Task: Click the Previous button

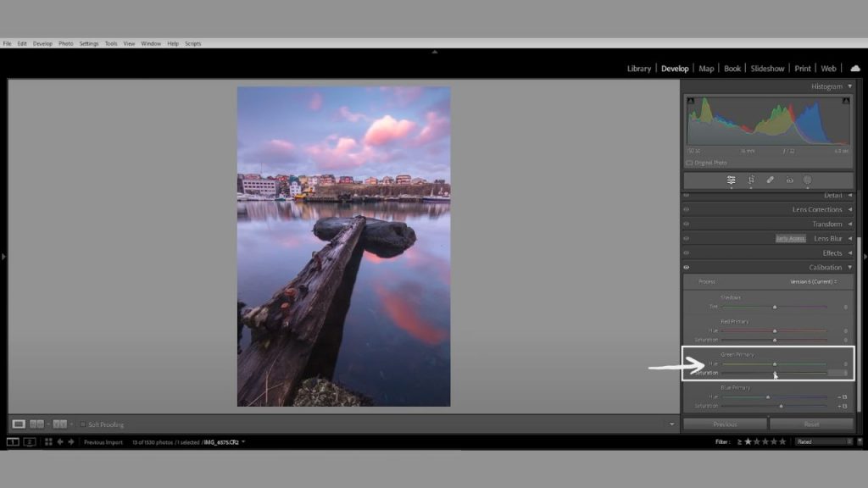Action: pyautogui.click(x=725, y=424)
